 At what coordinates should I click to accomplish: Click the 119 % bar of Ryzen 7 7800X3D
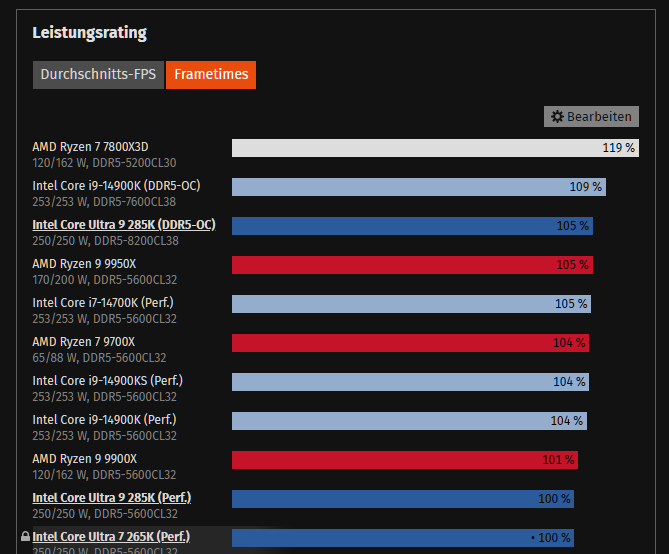click(435, 148)
